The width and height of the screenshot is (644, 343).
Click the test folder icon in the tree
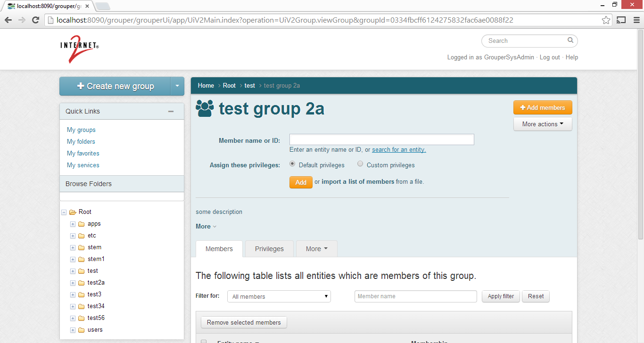click(x=81, y=271)
